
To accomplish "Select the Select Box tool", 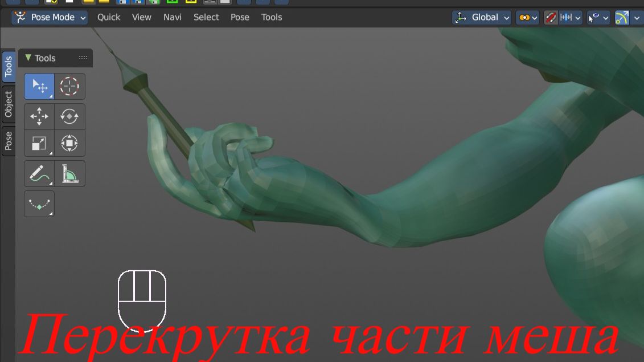I will click(x=39, y=87).
